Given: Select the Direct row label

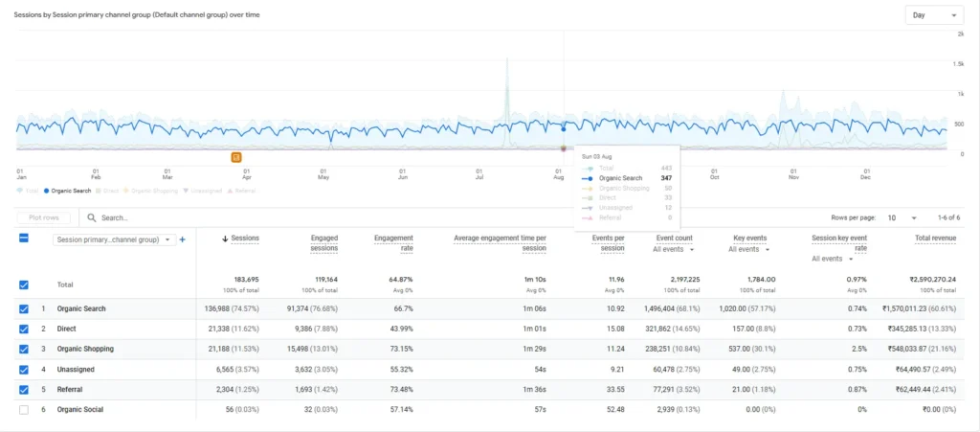Looking at the screenshot, I should (x=66, y=329).
